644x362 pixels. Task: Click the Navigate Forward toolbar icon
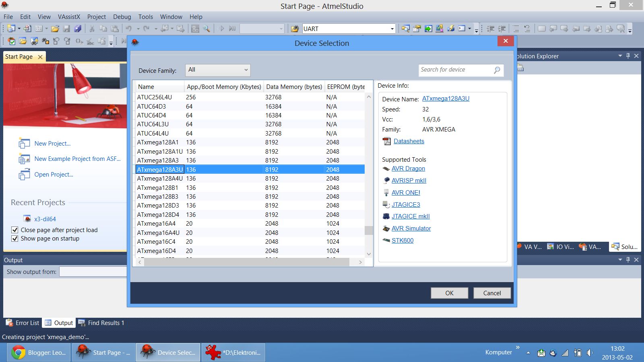tap(180, 29)
